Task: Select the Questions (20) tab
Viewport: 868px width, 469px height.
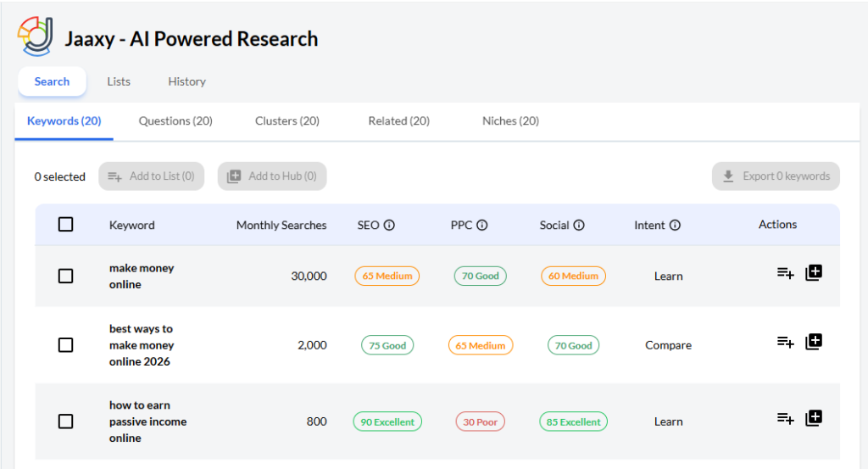Action: pyautogui.click(x=175, y=120)
